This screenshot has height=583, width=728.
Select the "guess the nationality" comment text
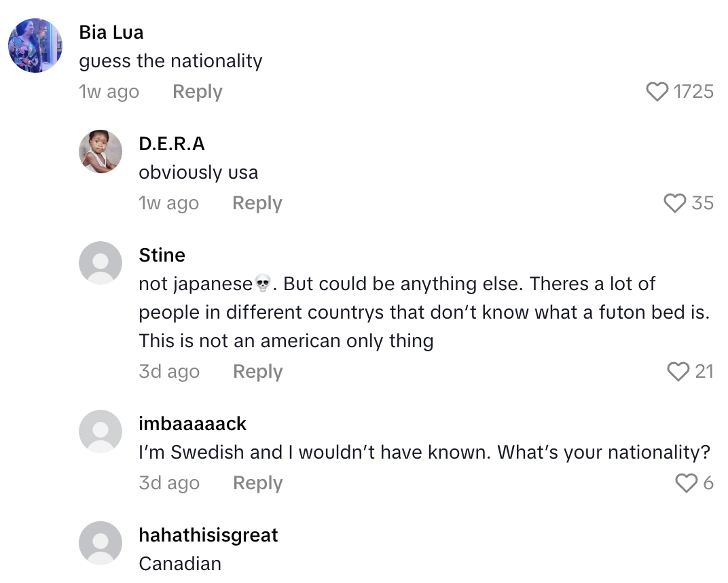[x=170, y=61]
